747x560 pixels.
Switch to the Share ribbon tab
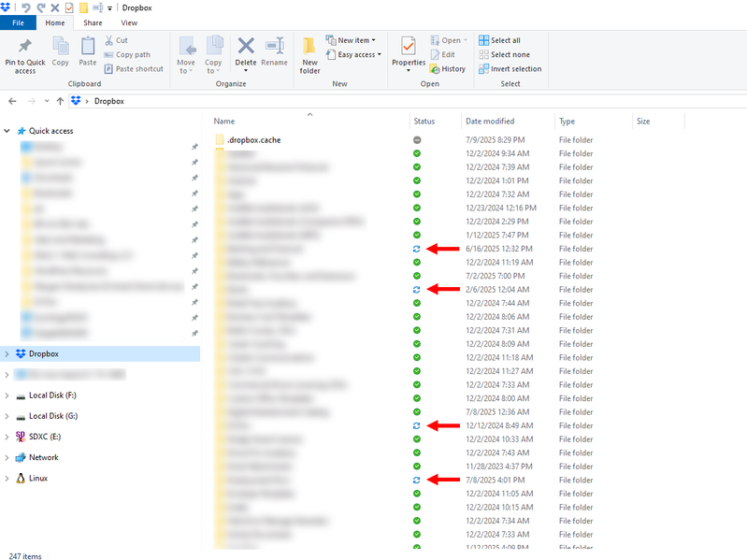coord(93,22)
